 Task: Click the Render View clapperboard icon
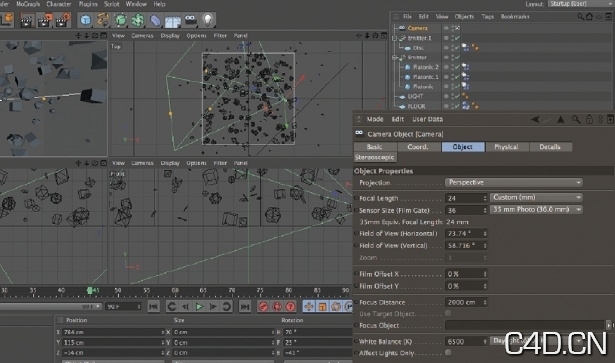27,20
